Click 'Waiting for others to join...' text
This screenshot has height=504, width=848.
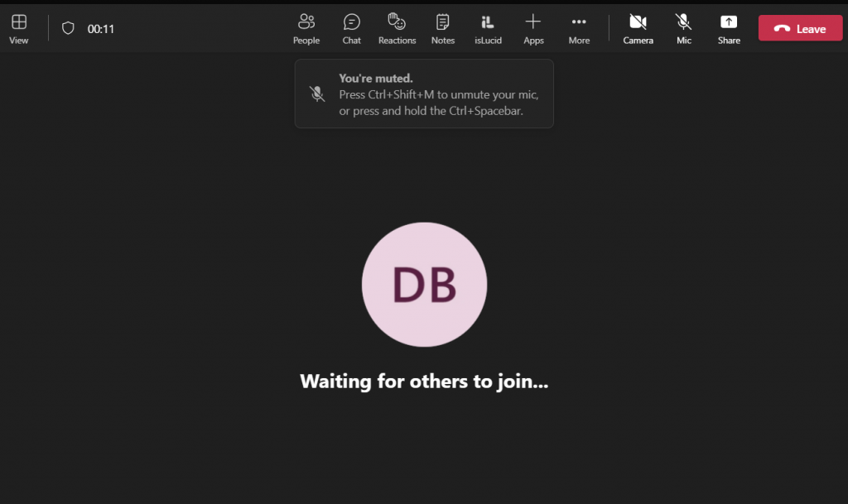[424, 382]
